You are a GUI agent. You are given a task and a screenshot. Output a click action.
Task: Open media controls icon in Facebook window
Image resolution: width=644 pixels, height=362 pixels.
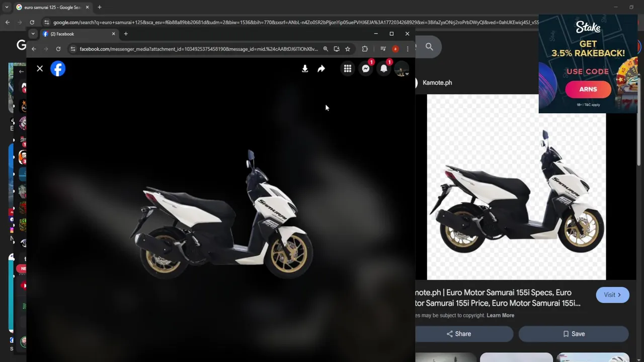(383, 49)
